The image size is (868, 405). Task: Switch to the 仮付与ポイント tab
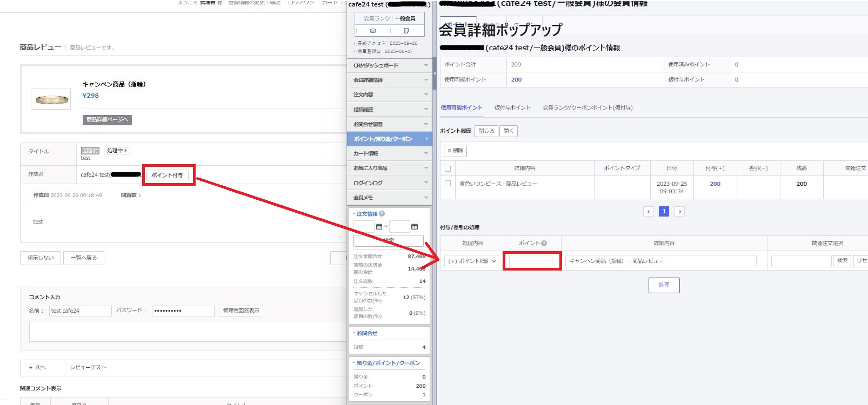(x=512, y=107)
